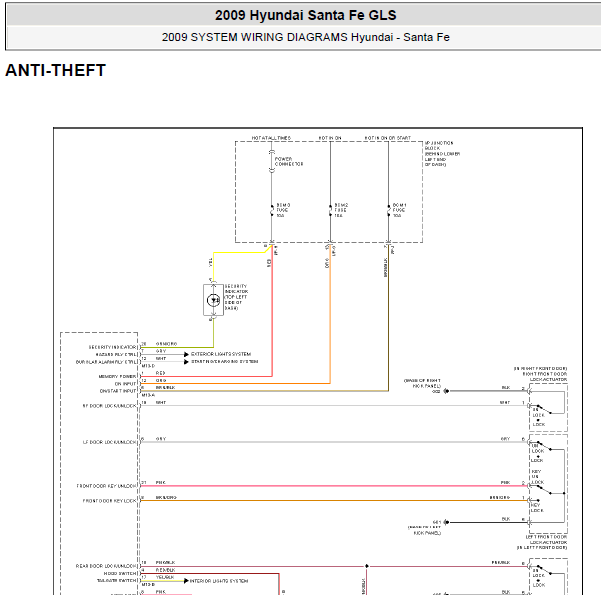The image size is (601, 595).
Task: Click the arrow pointing to INTERIOR LIGHTS SYSTEM
Action: click(186, 581)
